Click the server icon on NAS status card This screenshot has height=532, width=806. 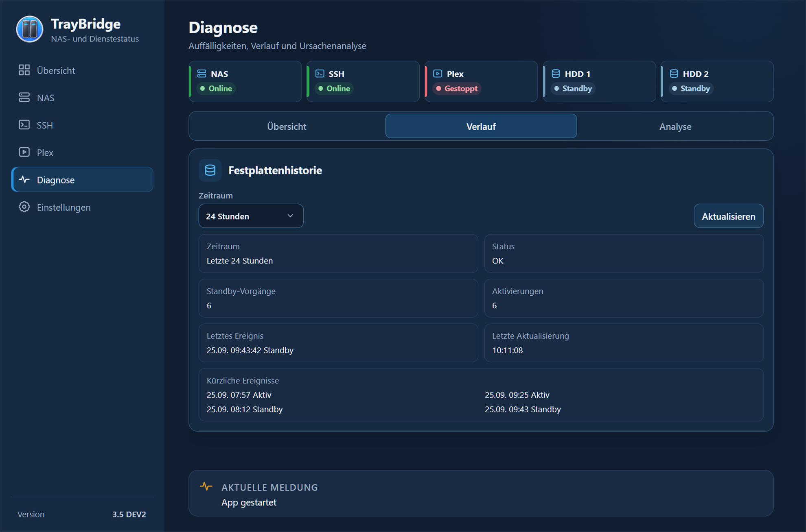pos(201,74)
